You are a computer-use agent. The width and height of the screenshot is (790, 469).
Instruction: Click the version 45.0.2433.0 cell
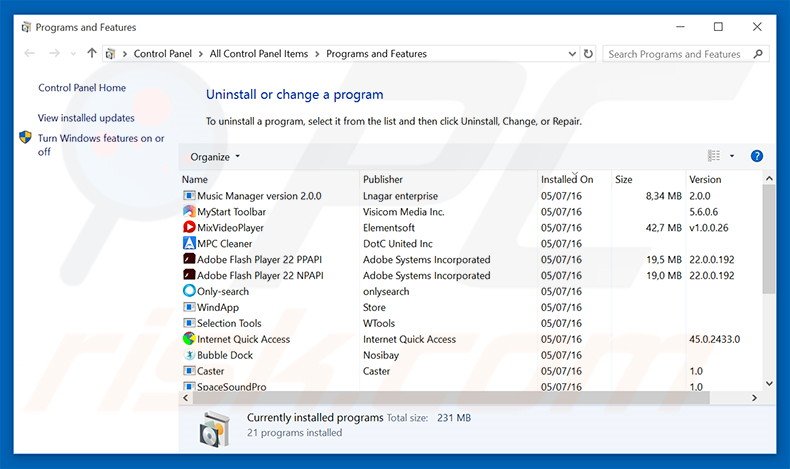714,339
